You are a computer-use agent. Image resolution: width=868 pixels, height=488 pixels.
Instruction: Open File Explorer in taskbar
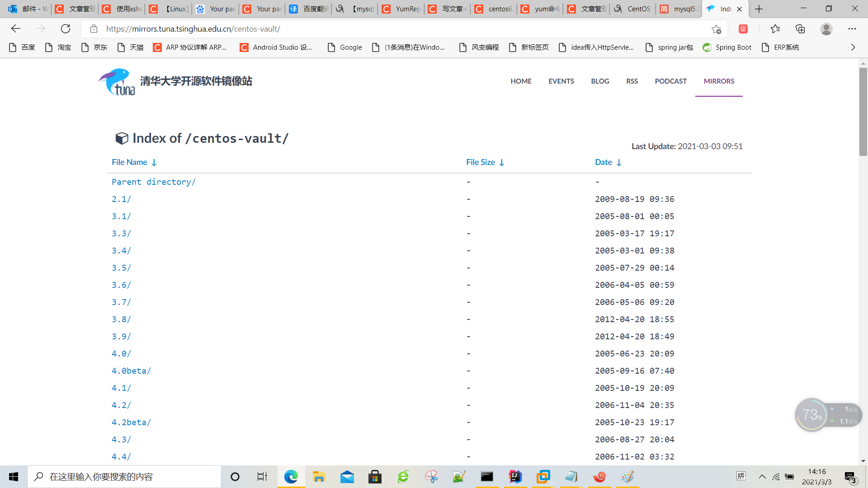tap(319, 477)
